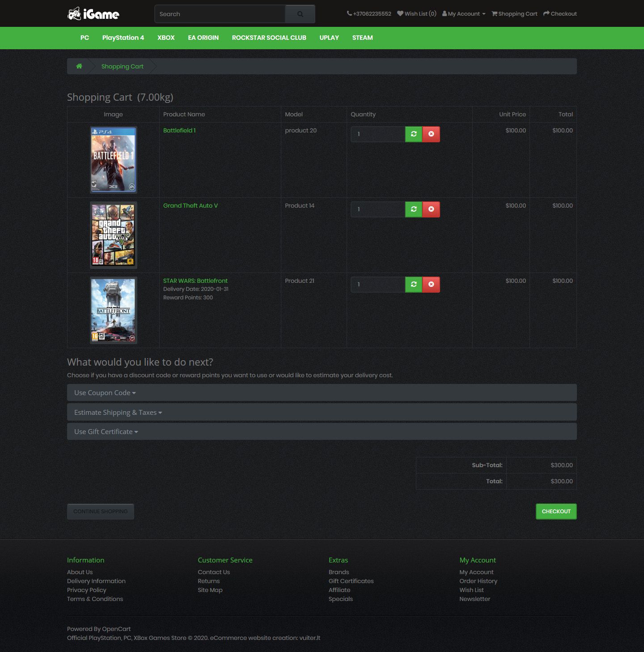
Task: Remove Battlefield 1 from cart
Action: [x=431, y=134]
